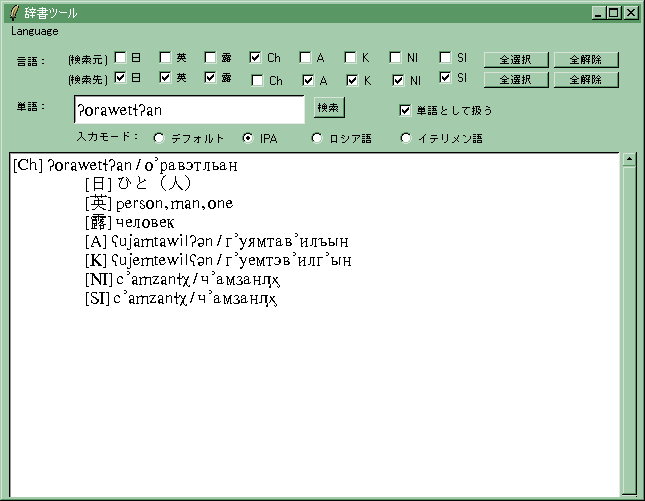The height and width of the screenshot is (501, 645).
Task: Maximize the 辞書ツール window
Action: [613, 13]
